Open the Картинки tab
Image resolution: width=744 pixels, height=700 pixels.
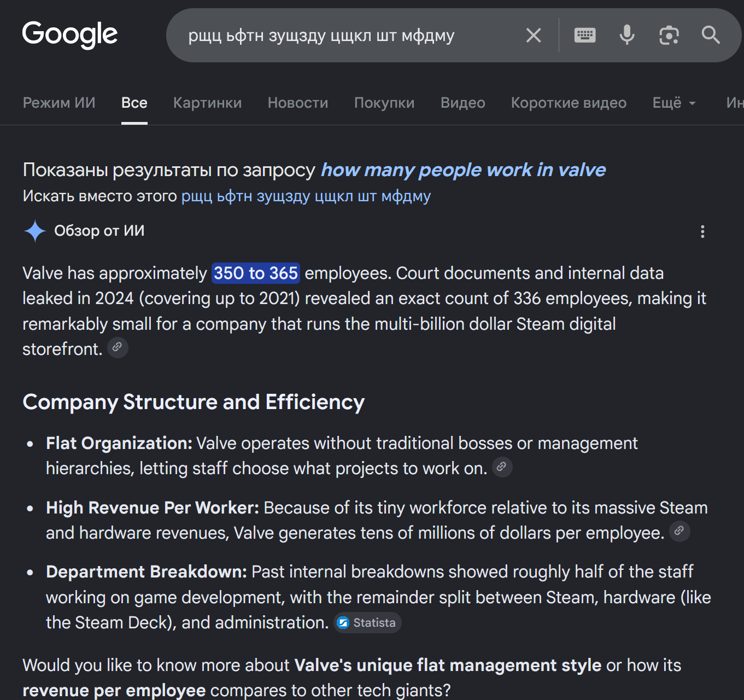coord(207,103)
